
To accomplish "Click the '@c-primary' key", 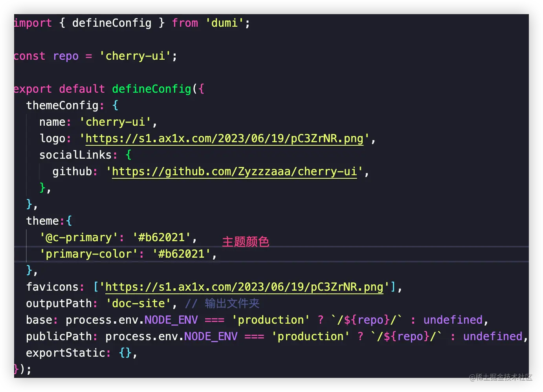I will point(79,238).
